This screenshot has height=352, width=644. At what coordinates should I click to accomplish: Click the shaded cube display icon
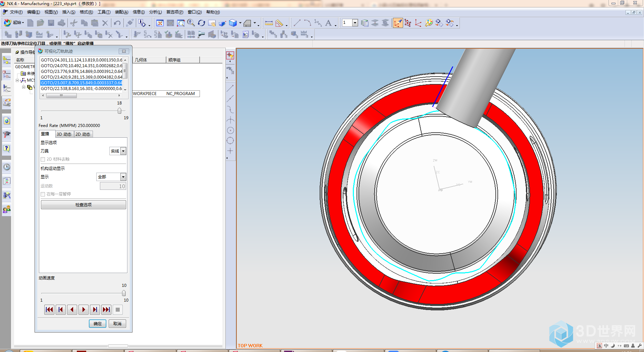(233, 23)
